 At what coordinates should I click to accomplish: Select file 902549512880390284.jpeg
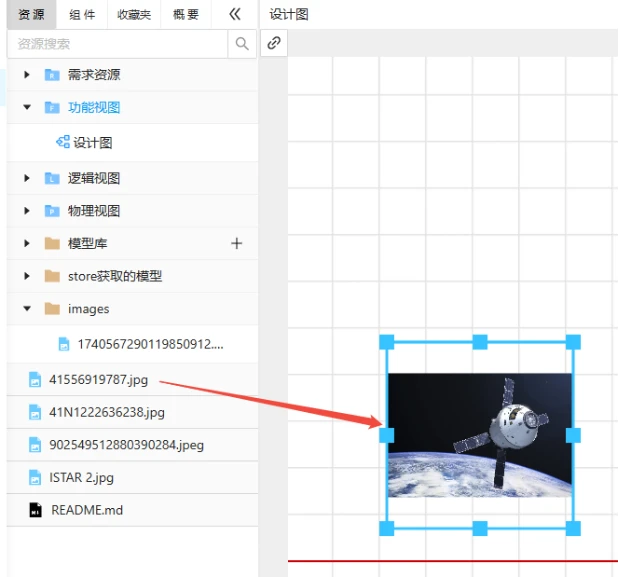(x=126, y=445)
